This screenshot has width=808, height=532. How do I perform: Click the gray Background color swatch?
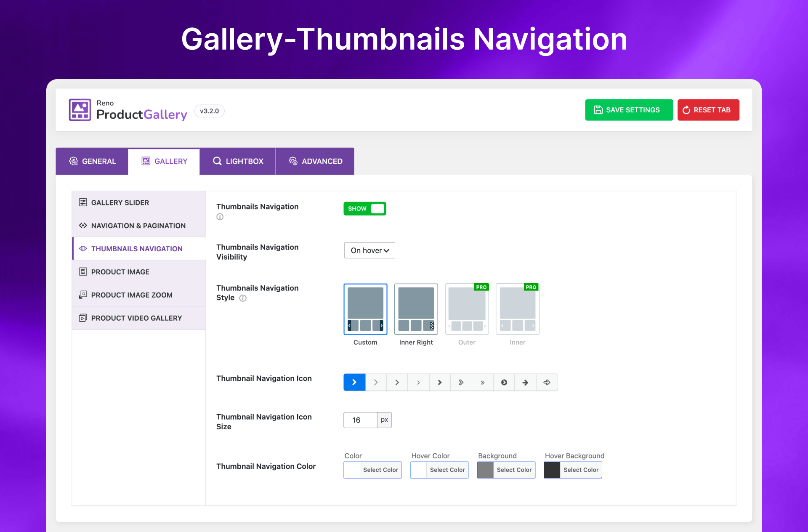(485, 470)
